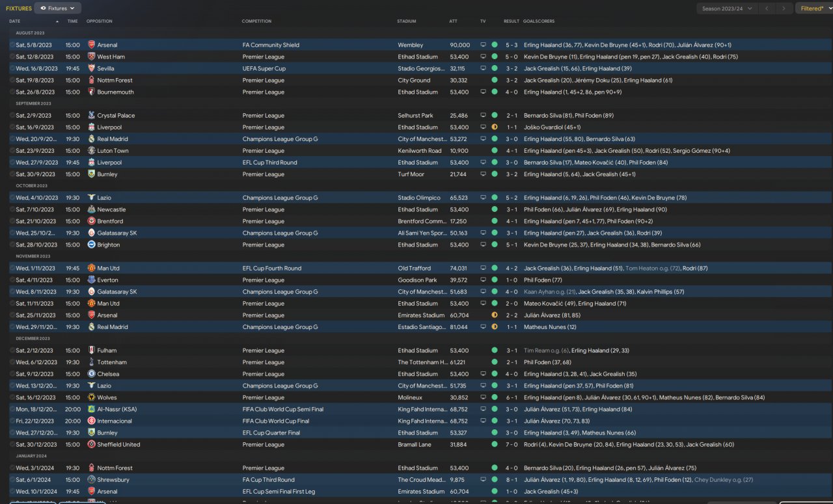Tick the circle beside Sat, 12/8/2023

point(12,57)
